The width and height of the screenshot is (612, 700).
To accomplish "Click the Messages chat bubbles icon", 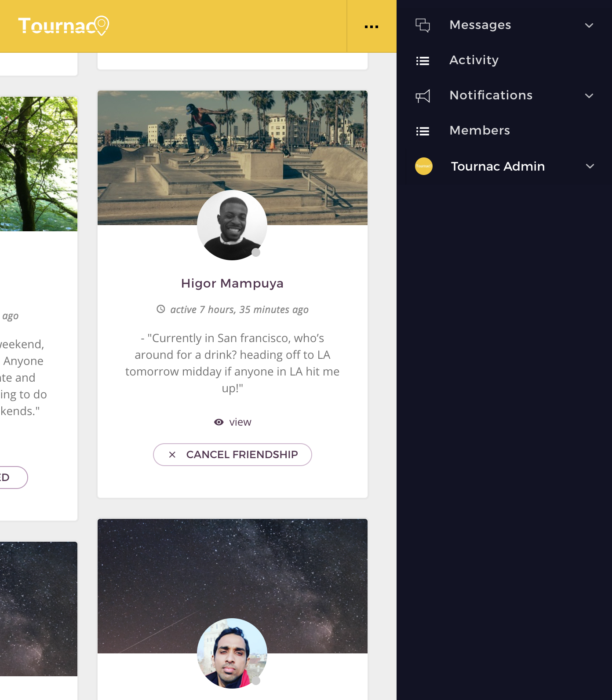I will pyautogui.click(x=423, y=25).
